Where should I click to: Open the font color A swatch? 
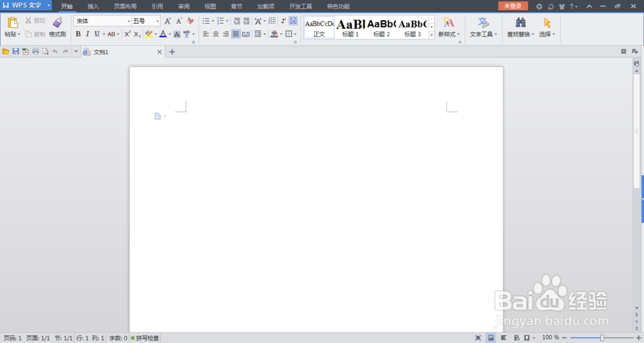click(x=163, y=34)
